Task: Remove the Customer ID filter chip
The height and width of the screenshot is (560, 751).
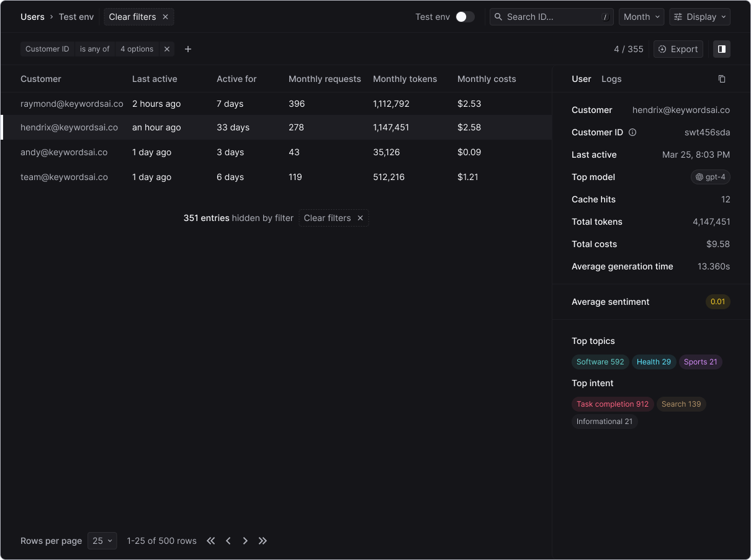Action: 166,49
